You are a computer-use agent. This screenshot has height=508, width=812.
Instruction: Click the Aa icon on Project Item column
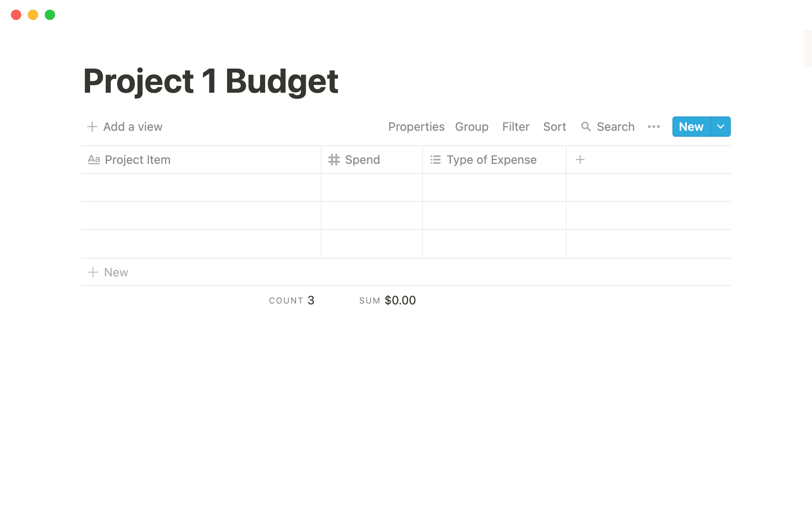tap(94, 160)
